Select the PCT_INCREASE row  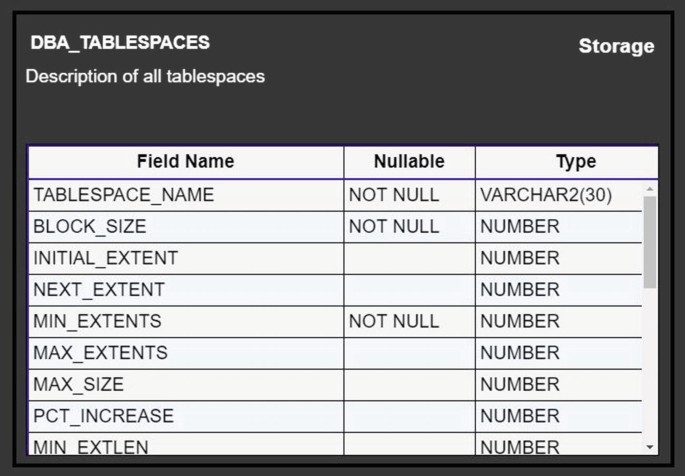335,416
